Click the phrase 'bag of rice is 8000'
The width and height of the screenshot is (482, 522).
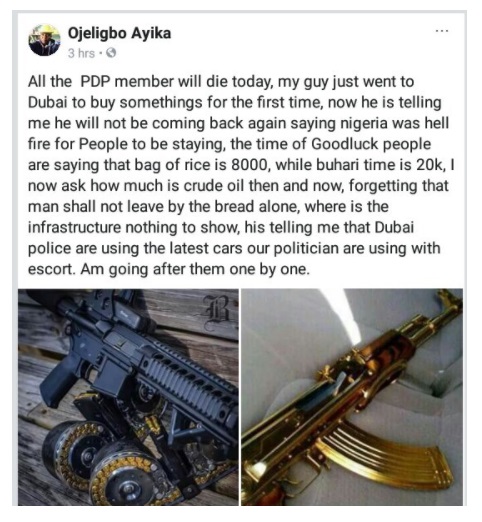201,165
